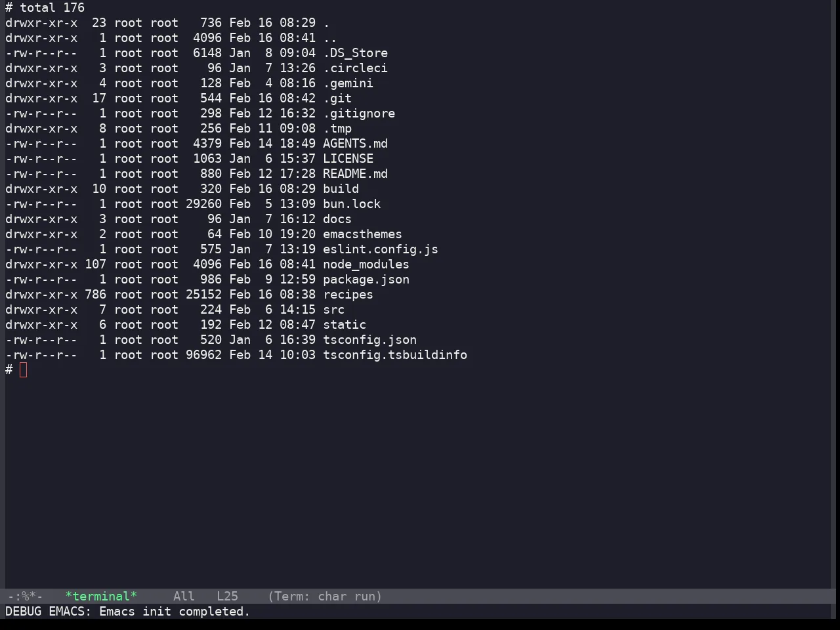Image resolution: width=840 pixels, height=630 pixels.
Task: Click the README.md file name
Action: click(x=355, y=174)
